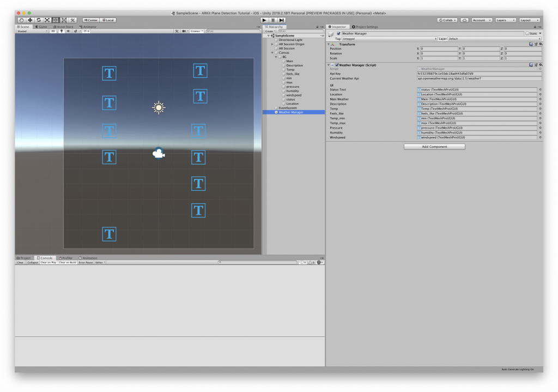Pick object for Status Text field circle
The image size is (558, 392).
click(540, 90)
